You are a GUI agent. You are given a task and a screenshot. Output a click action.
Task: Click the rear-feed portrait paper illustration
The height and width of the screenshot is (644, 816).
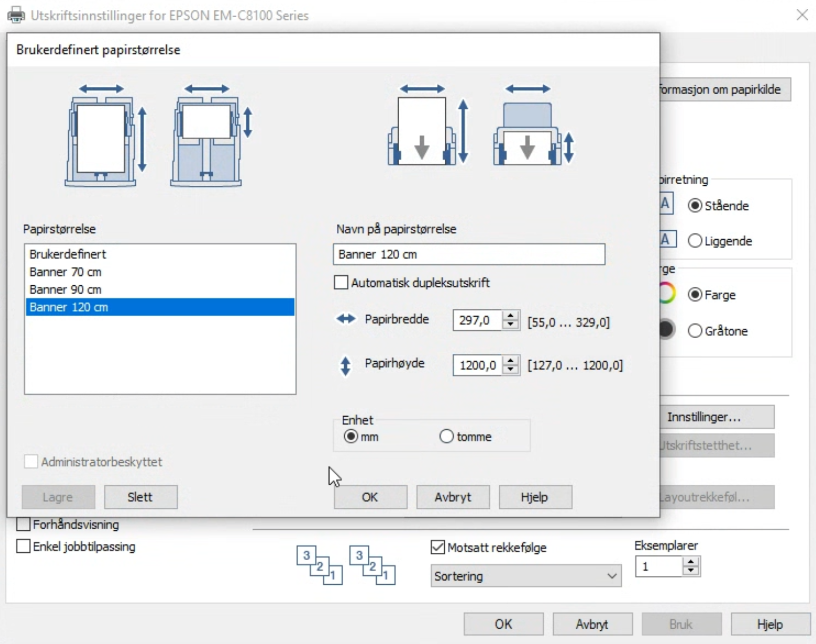428,124
